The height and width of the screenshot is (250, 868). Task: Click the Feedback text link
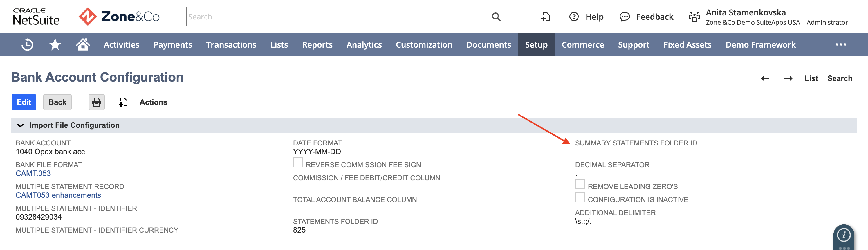pyautogui.click(x=654, y=17)
